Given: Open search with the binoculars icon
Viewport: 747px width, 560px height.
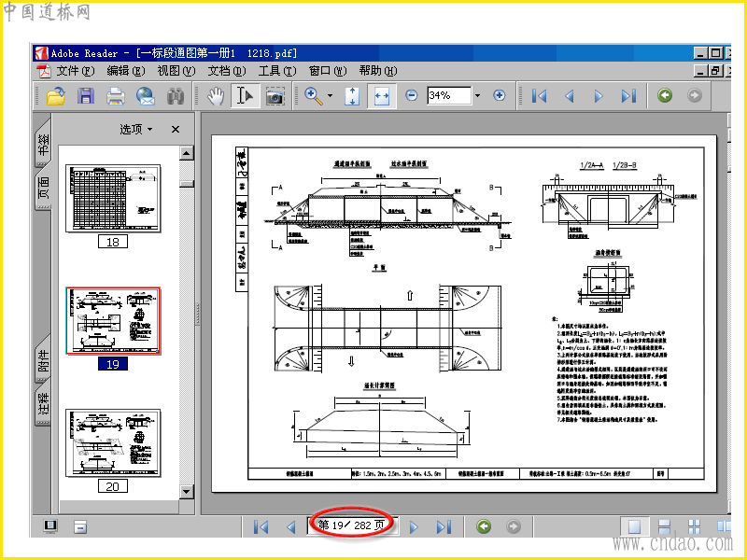Looking at the screenshot, I should (176, 96).
